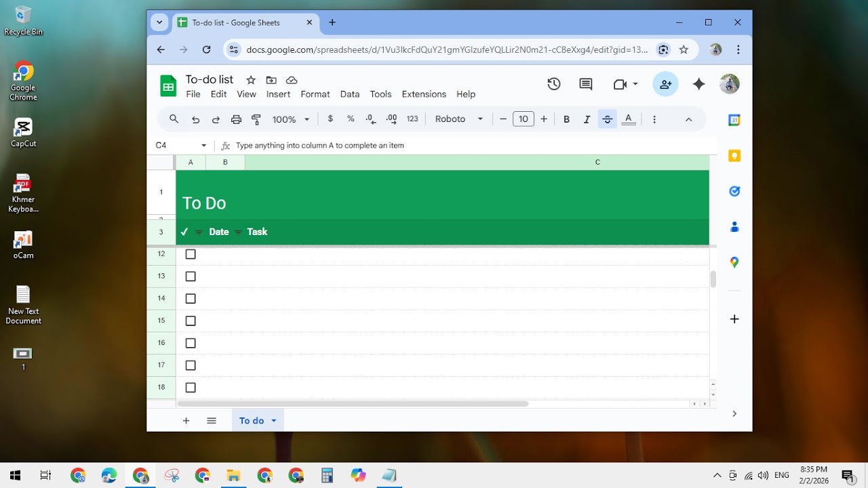The width and height of the screenshot is (868, 488).
Task: Open the C4 name box dropdown
Action: pyautogui.click(x=203, y=146)
